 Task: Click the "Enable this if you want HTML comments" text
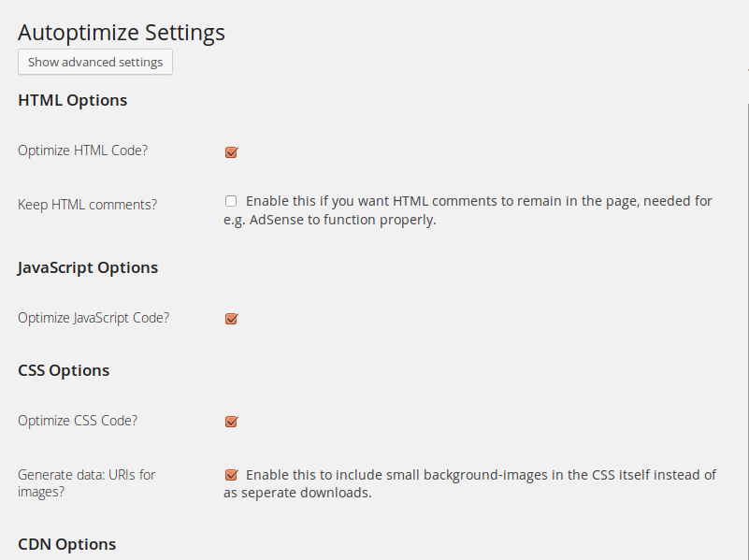(x=374, y=201)
